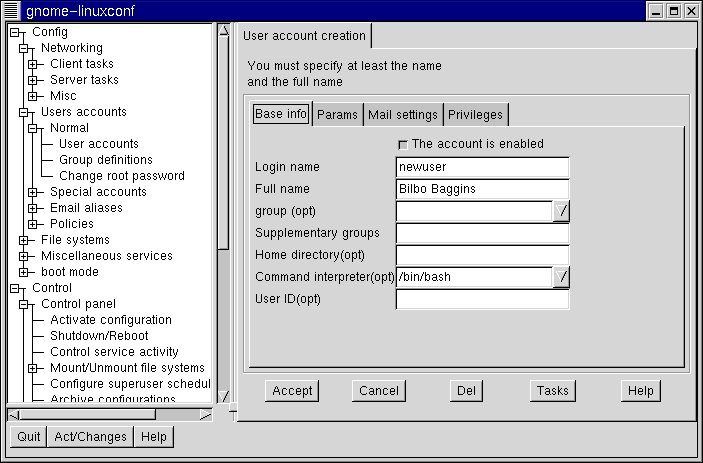Switch to the Params tab
The image size is (703, 463).
337,115
